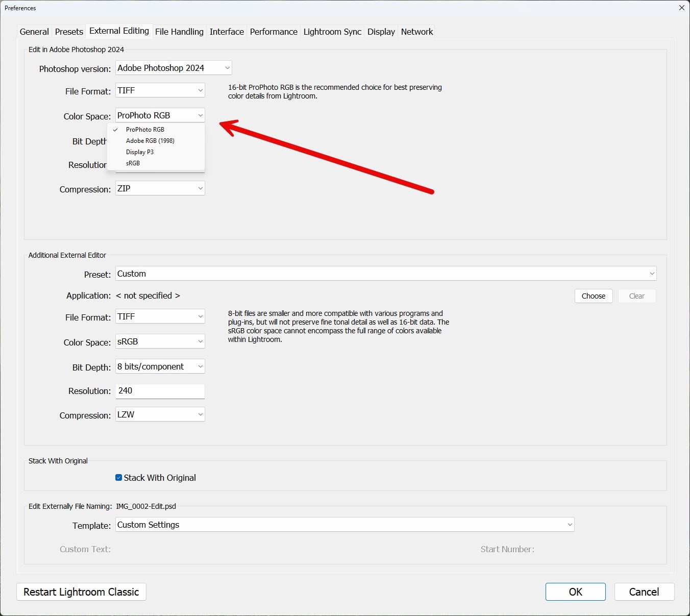Select the ProPhoto RGB checked option
The image size is (690, 616).
[x=145, y=130]
